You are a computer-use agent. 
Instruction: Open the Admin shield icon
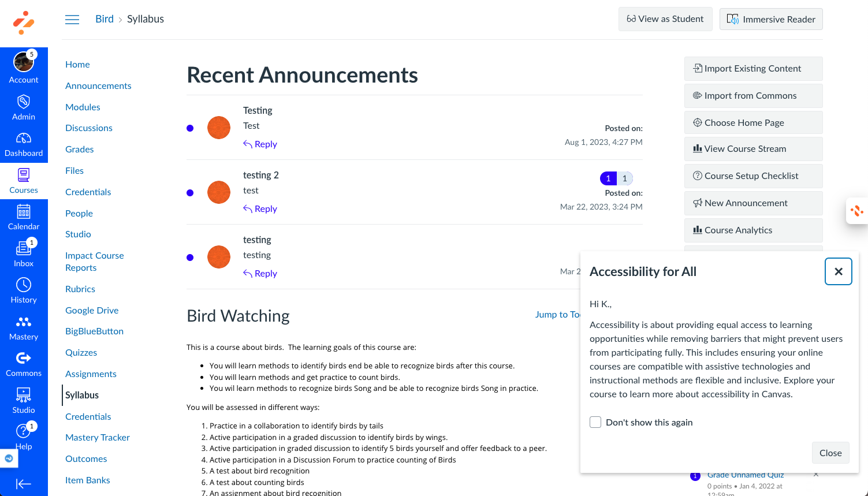coord(24,102)
